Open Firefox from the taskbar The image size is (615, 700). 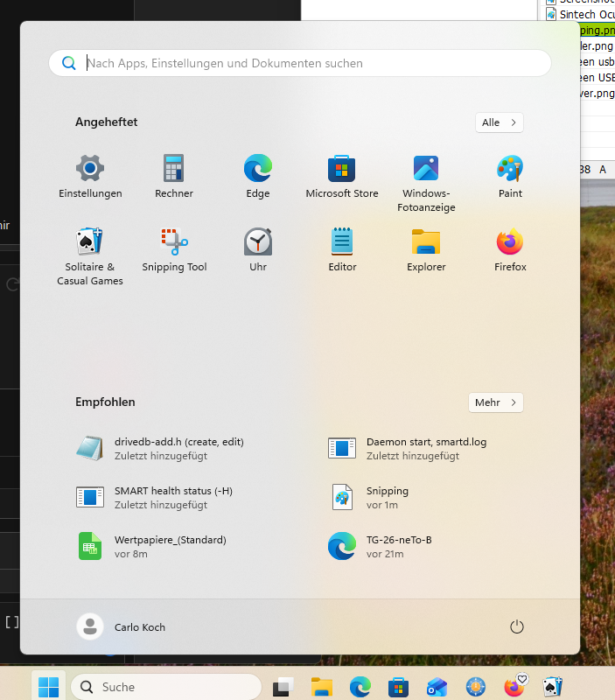click(x=514, y=687)
